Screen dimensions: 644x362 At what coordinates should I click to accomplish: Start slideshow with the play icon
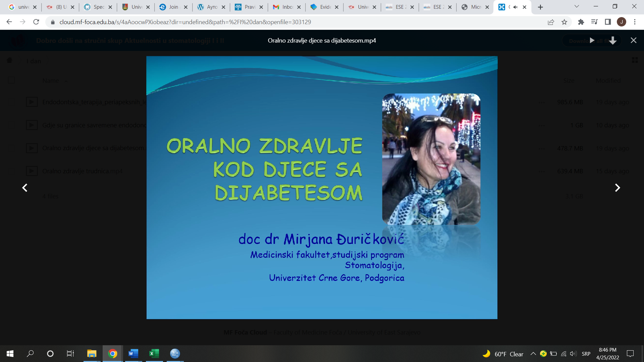pyautogui.click(x=592, y=41)
